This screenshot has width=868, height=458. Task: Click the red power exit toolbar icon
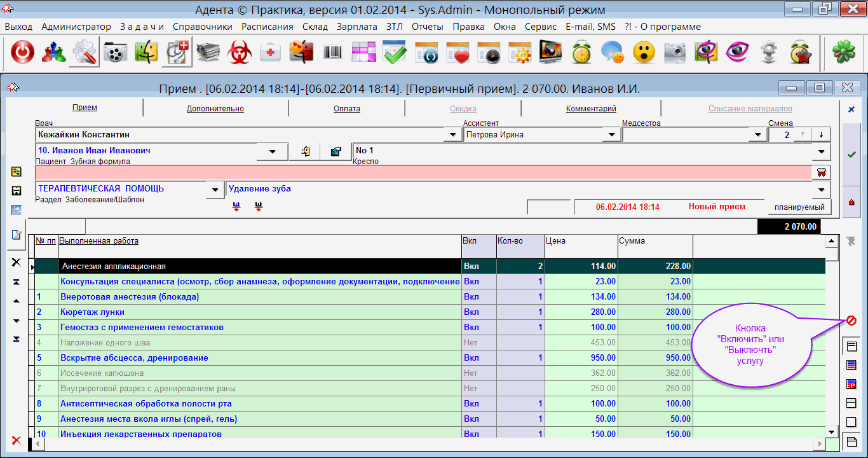[x=22, y=53]
